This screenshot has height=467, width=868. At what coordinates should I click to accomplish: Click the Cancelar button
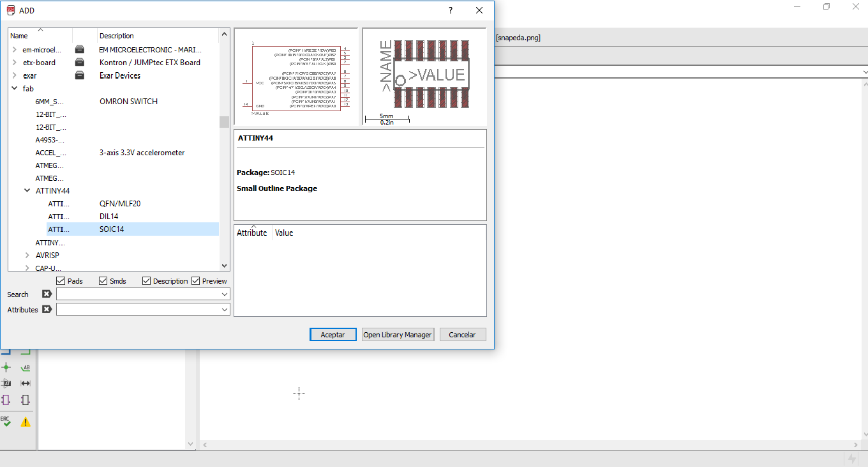tap(463, 335)
